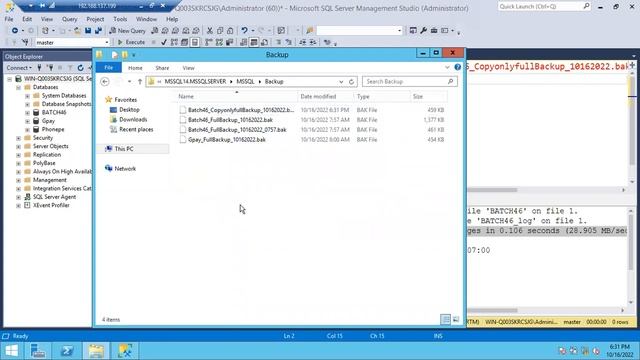640x360 pixels.
Task: Click the connect plug icon in Object Explorer
Action: click(x=40, y=68)
